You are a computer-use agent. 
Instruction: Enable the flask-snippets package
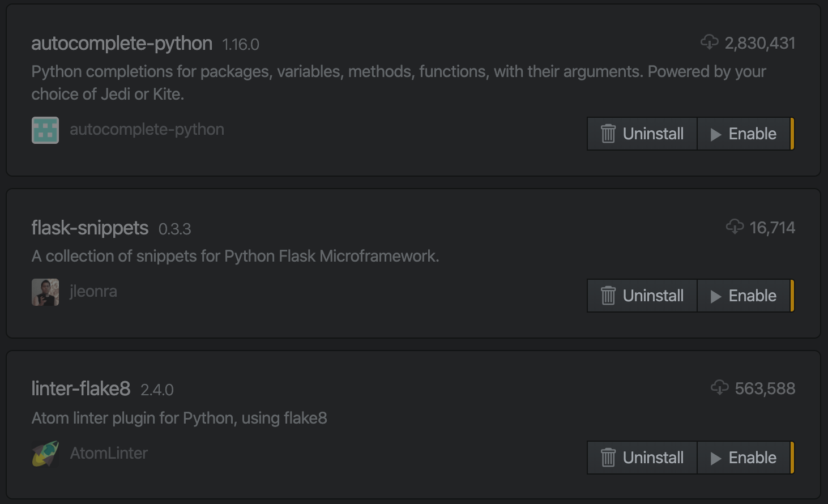pyautogui.click(x=744, y=296)
